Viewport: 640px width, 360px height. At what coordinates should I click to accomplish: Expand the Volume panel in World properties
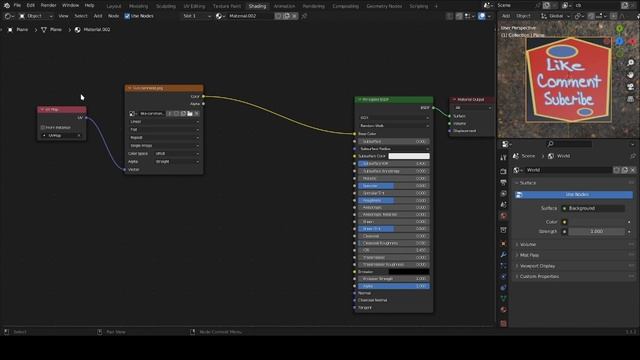click(x=528, y=244)
